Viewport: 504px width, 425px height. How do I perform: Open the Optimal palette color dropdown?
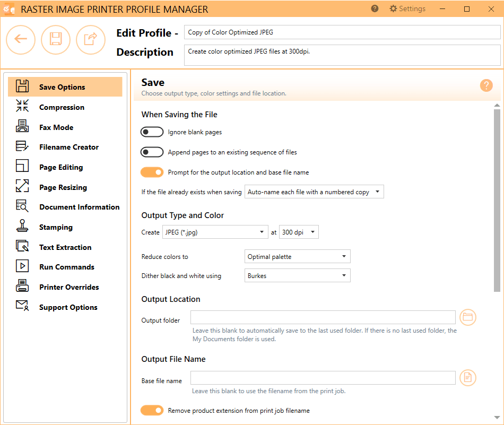point(297,257)
